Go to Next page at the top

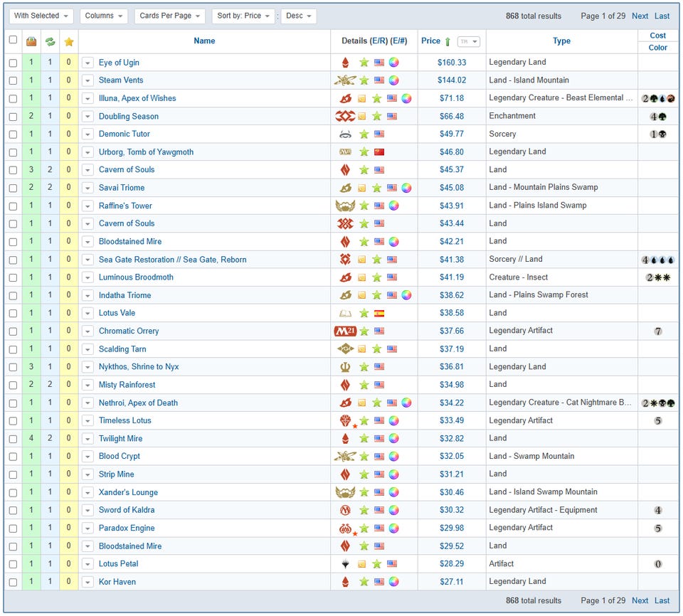pyautogui.click(x=640, y=16)
